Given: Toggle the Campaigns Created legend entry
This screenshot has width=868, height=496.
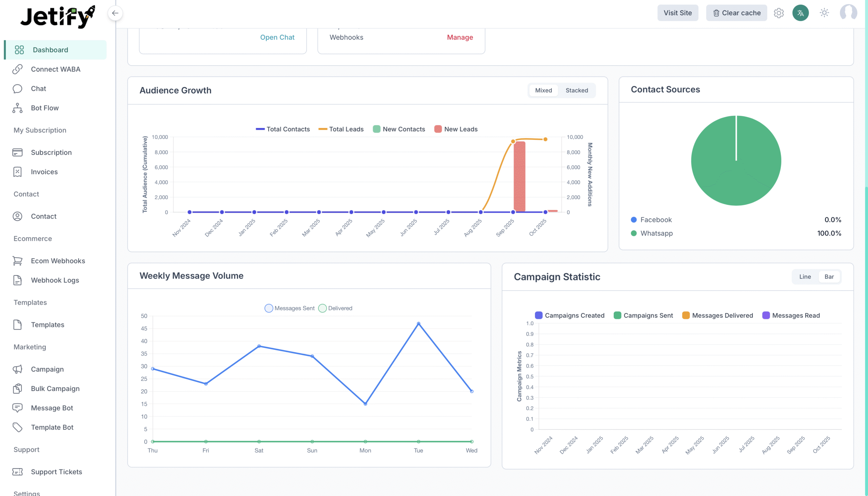Looking at the screenshot, I should (570, 315).
